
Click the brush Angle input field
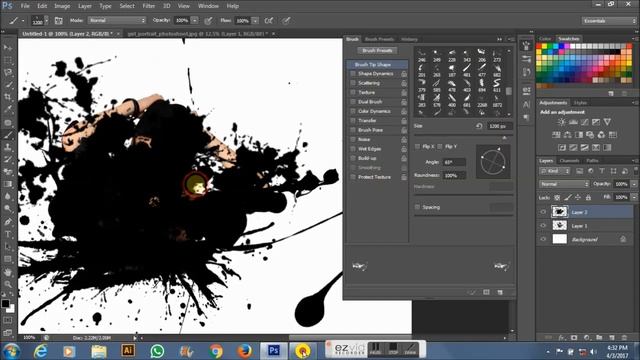454,162
